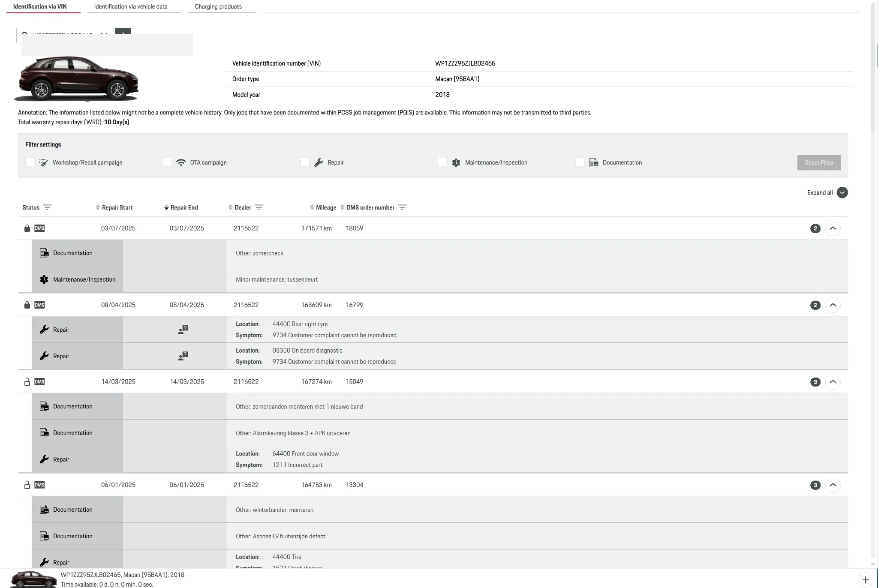The height and width of the screenshot is (588, 878).
Task: Click the locked padlock icon for order 18059
Action: click(27, 228)
